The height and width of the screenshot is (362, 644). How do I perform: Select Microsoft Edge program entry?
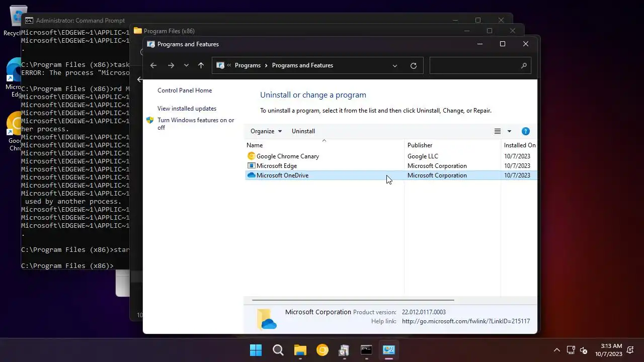pyautogui.click(x=391, y=166)
